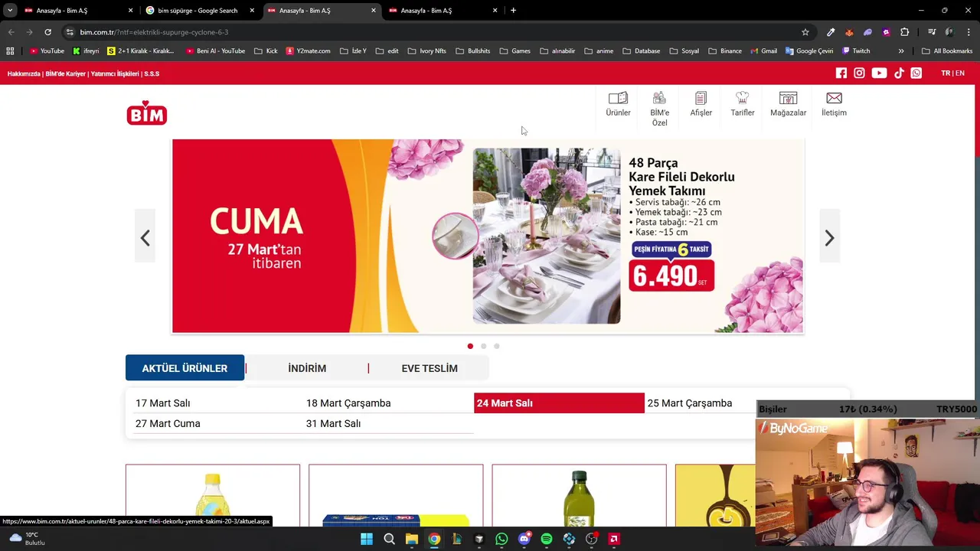Viewport: 980px width, 551px height.
Task: Open the Yatırımcı İlişkileri link
Action: (x=115, y=73)
